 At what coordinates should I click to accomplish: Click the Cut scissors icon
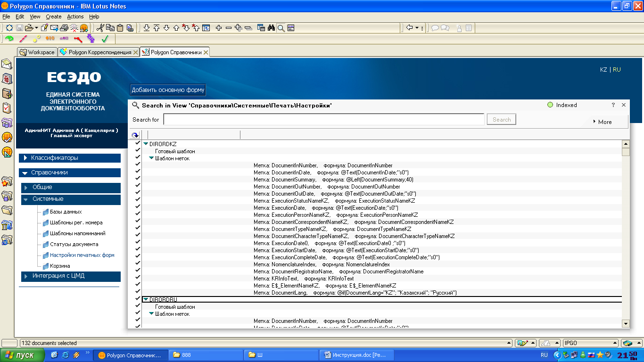(99, 28)
